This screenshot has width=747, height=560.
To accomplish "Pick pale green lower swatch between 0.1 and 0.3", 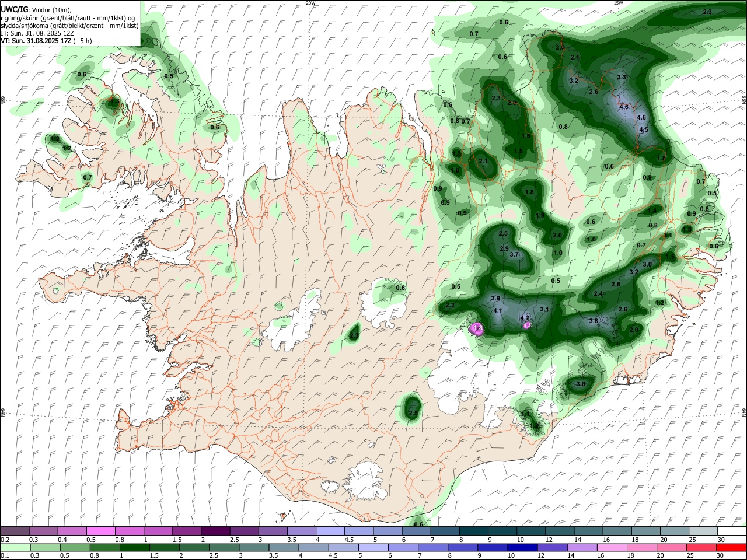I will pos(15,547).
